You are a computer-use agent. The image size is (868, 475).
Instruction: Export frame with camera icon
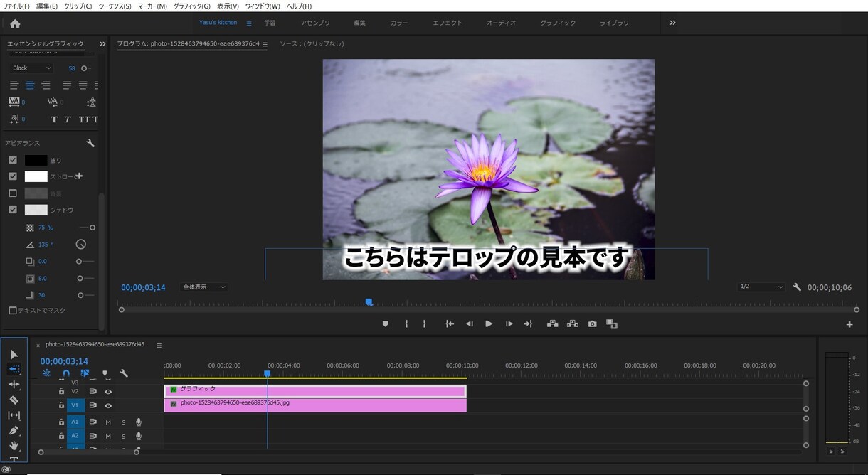point(592,324)
